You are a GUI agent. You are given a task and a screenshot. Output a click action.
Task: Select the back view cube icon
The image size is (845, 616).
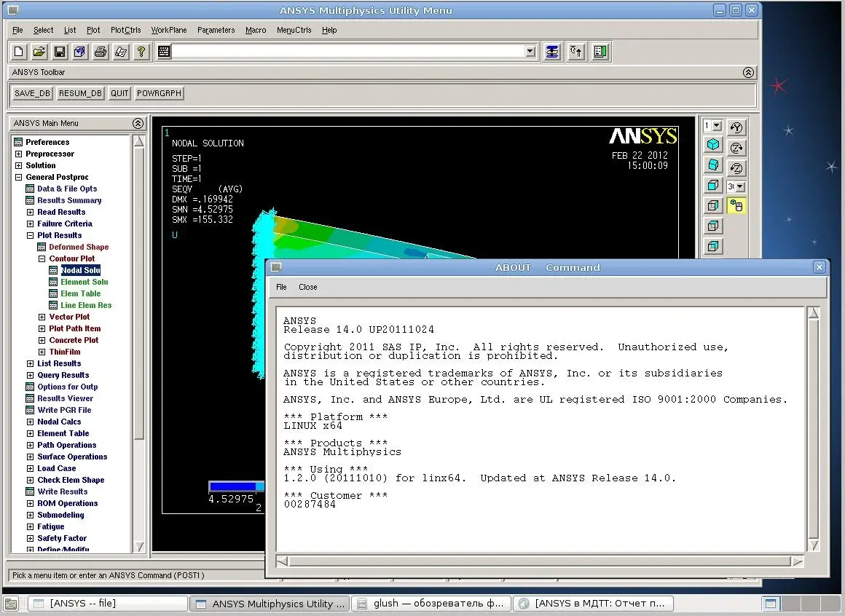pos(713,246)
